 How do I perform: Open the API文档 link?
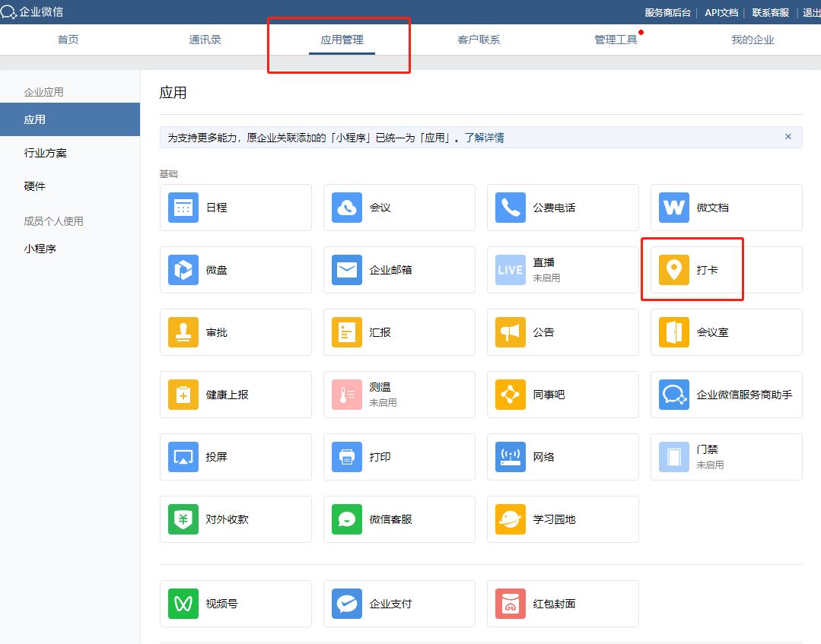pyautogui.click(x=721, y=13)
